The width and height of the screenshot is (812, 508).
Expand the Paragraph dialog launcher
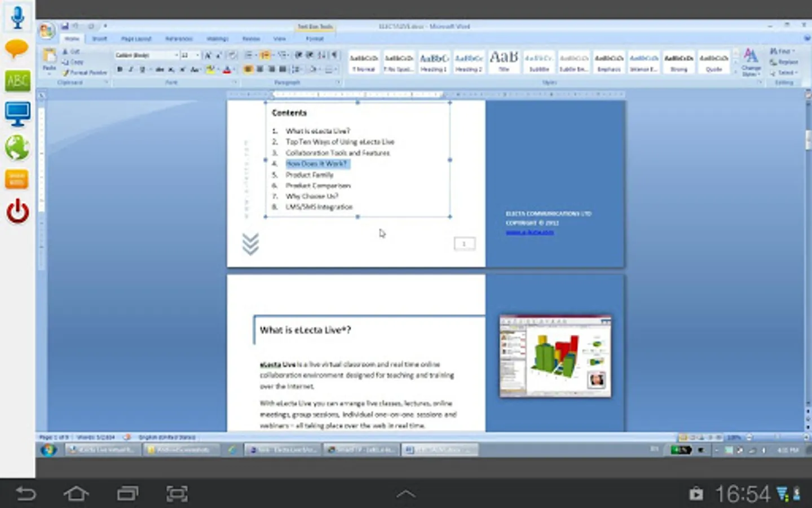[x=338, y=82]
